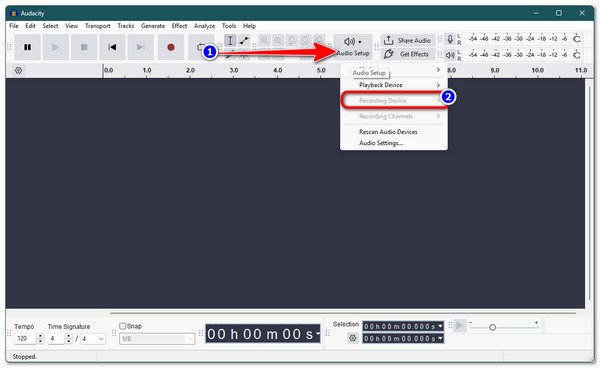Start recording with the red Record button

tap(171, 47)
